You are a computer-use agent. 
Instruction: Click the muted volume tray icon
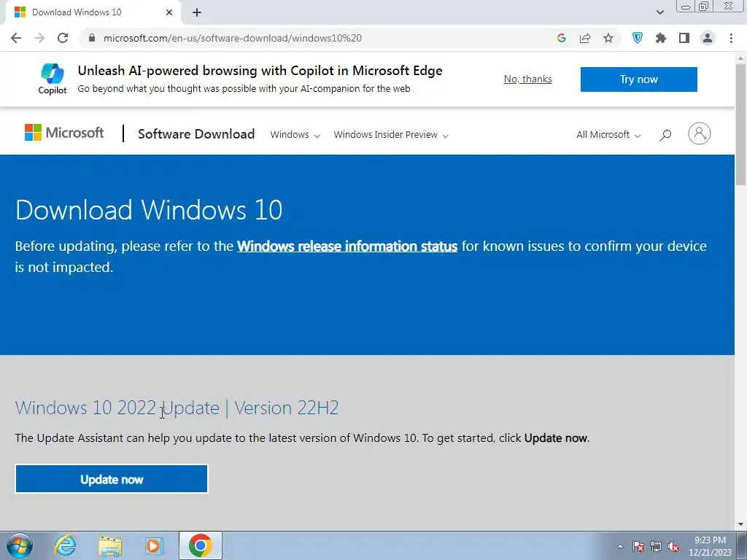[x=673, y=546]
